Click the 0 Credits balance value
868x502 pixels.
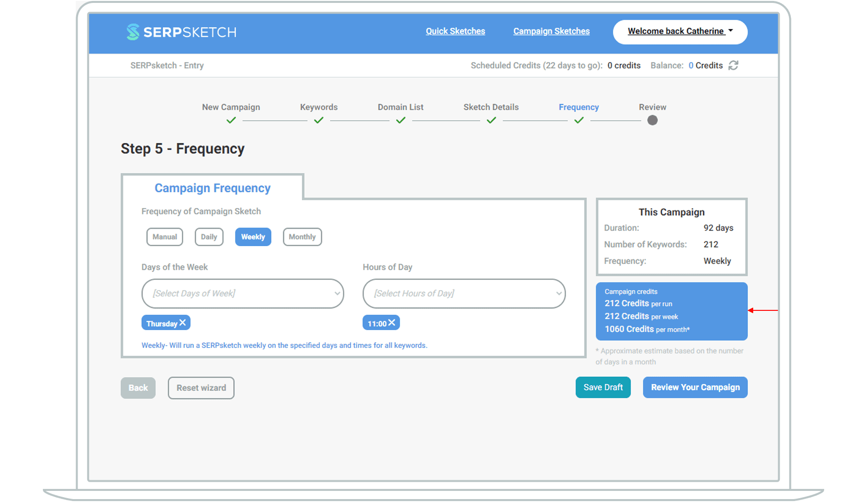[705, 66]
